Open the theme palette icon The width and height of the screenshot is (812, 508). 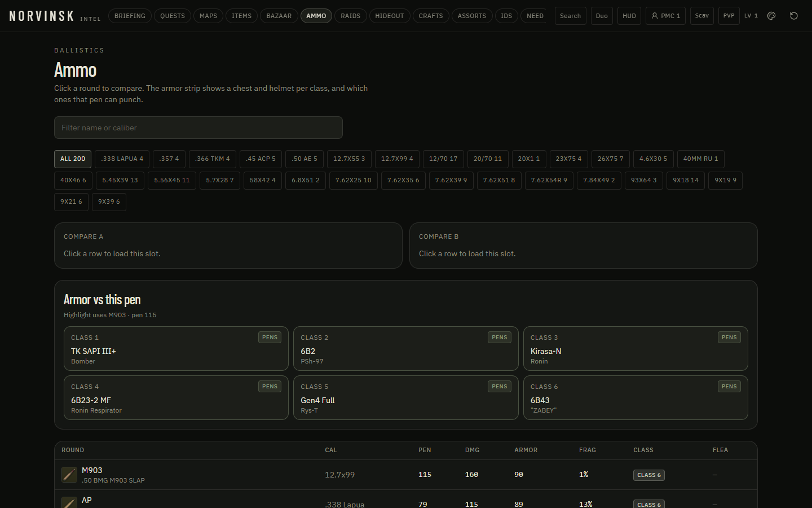point(771,16)
